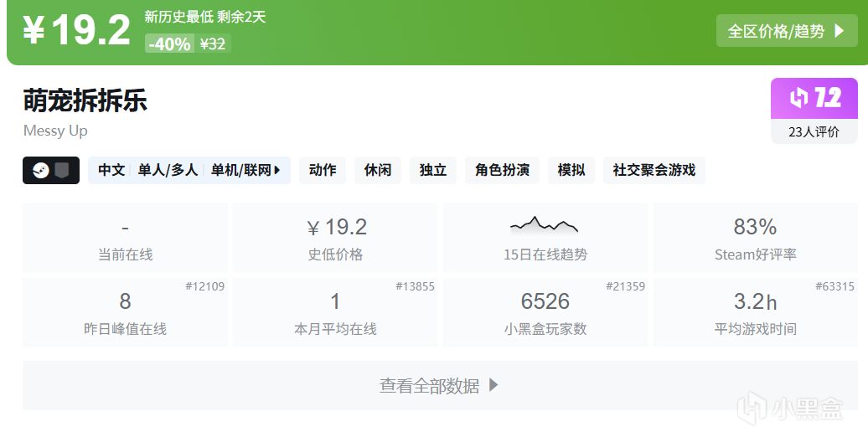868x437 pixels.
Task: Click the 平均游戏时间 3.2h stat
Action: pos(755,312)
